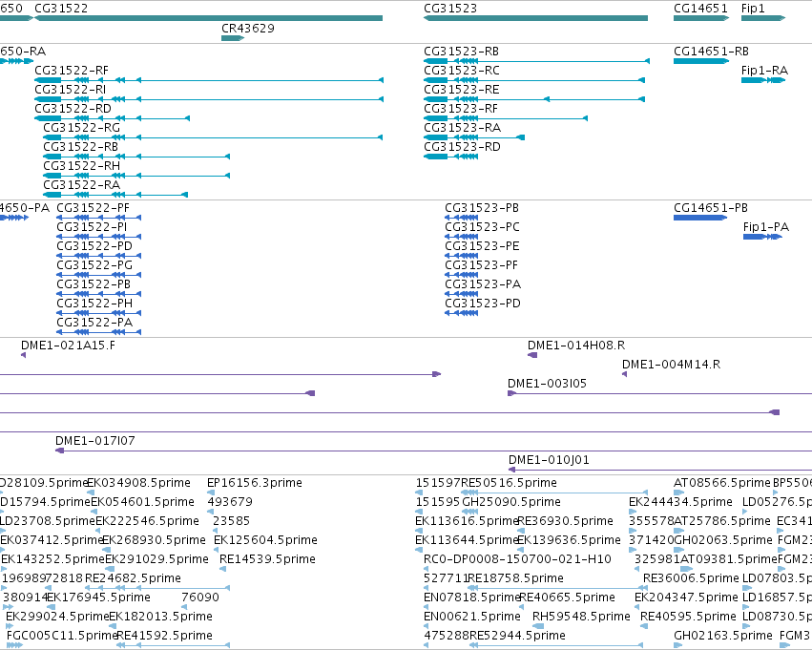
Task: Click the CG14651 gene label
Action: 700,9
